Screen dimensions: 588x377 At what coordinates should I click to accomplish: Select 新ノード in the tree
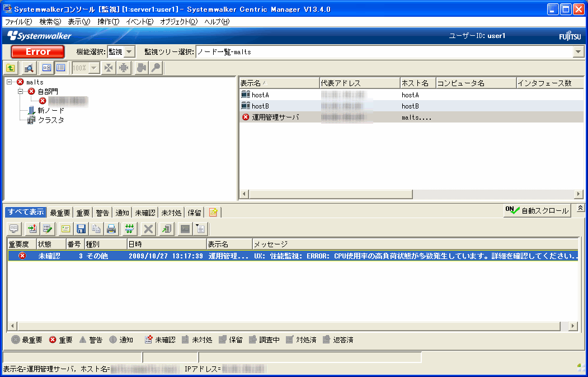pyautogui.click(x=51, y=111)
